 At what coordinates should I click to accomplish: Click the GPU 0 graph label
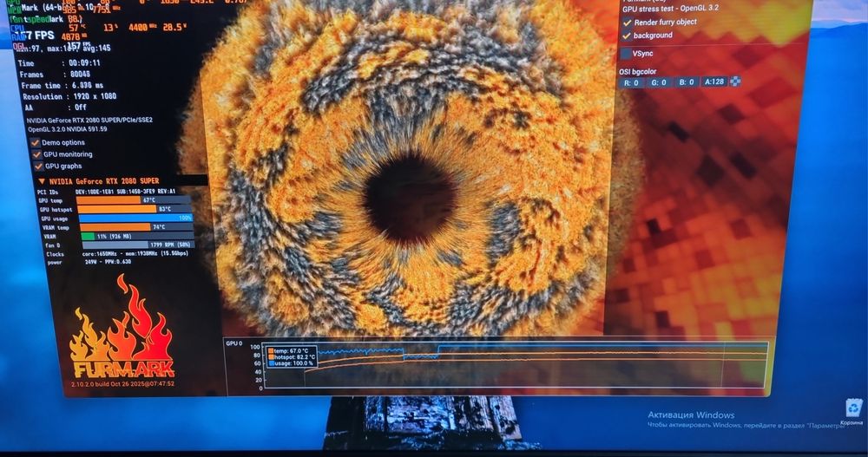233,343
